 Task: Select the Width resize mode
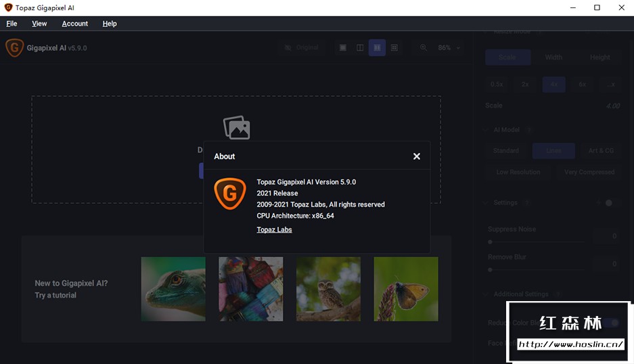(x=553, y=58)
